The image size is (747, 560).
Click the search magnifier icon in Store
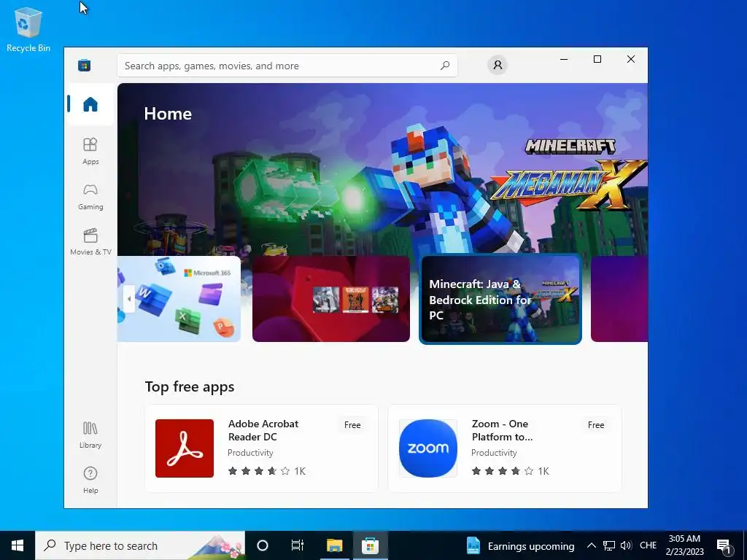tap(445, 66)
